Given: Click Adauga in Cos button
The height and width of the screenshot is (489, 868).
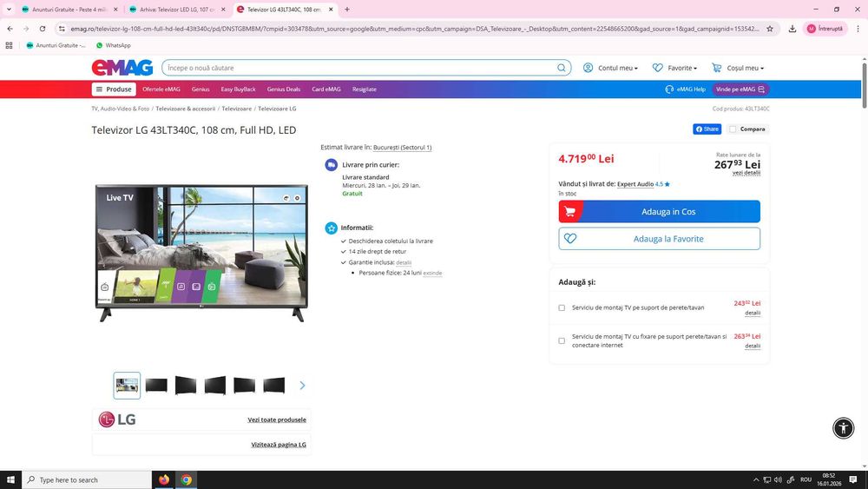Looking at the screenshot, I should [660, 212].
